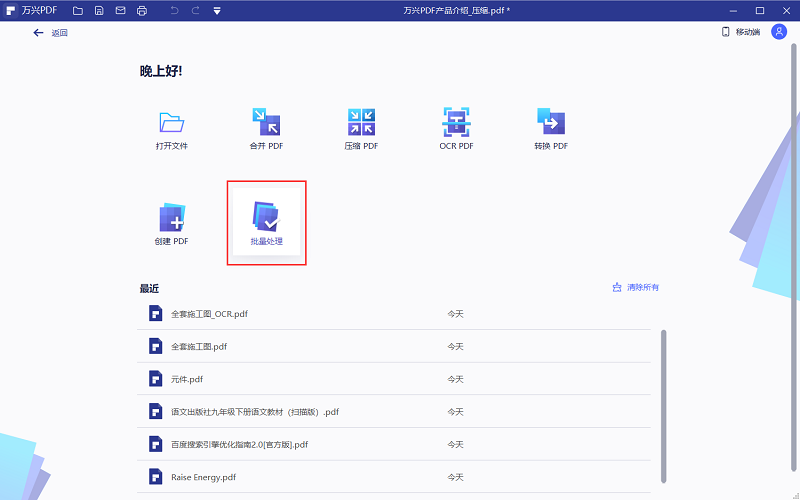Open the Compress PDF (压缩 PDF) tool
Screen dimensions: 800x500
point(361,123)
